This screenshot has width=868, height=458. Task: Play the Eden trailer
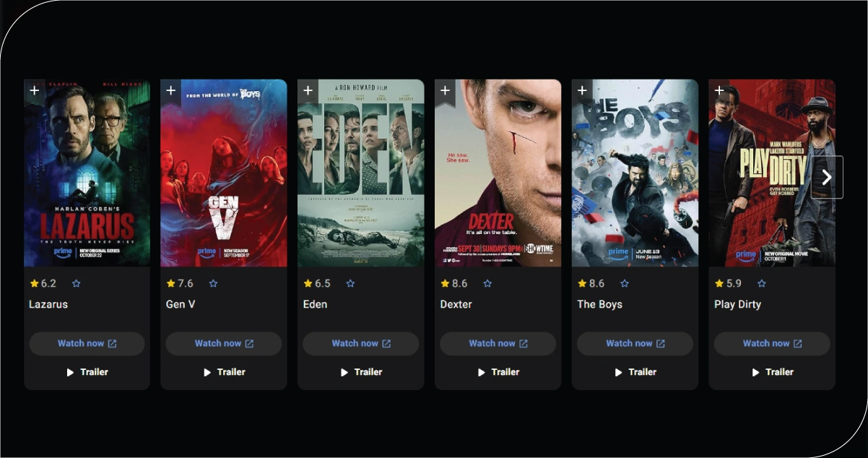360,372
